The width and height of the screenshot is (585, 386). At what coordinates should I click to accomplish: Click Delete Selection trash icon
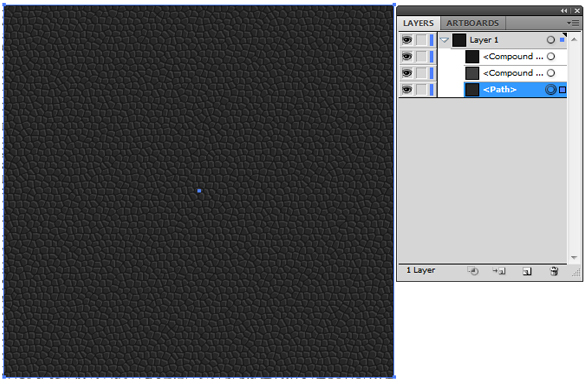[x=554, y=271]
